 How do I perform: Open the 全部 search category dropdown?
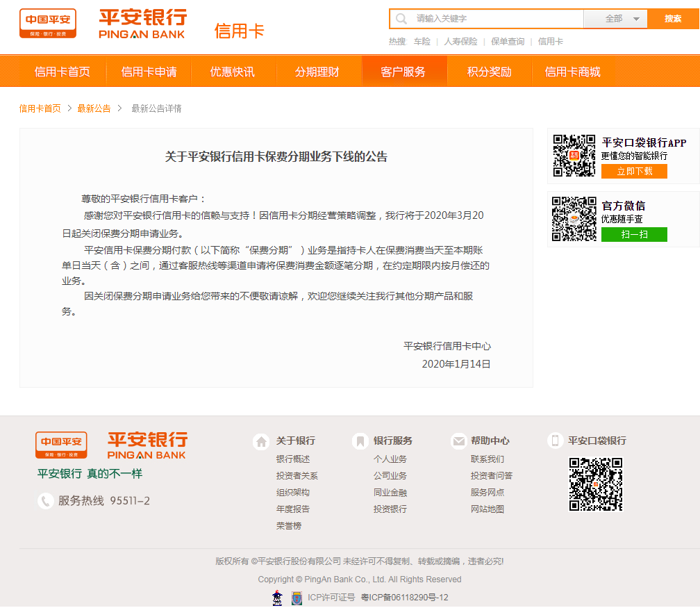[x=615, y=19]
